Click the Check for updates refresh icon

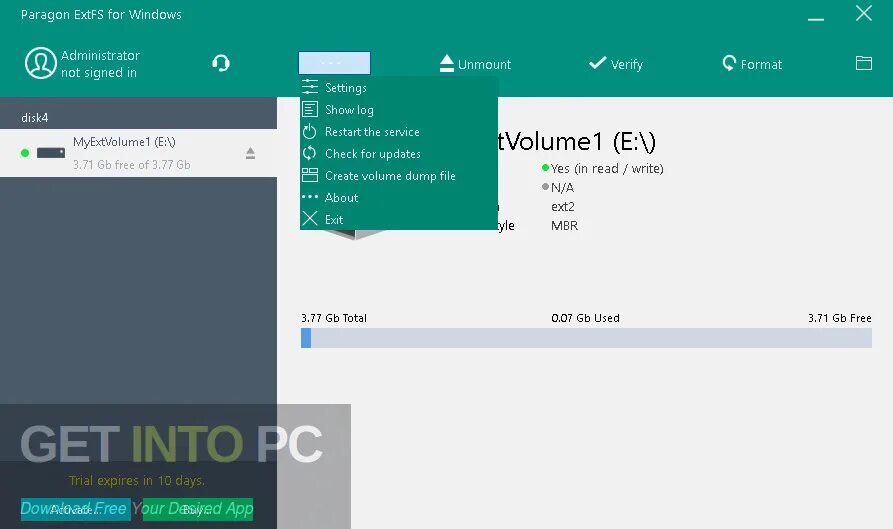click(x=309, y=153)
